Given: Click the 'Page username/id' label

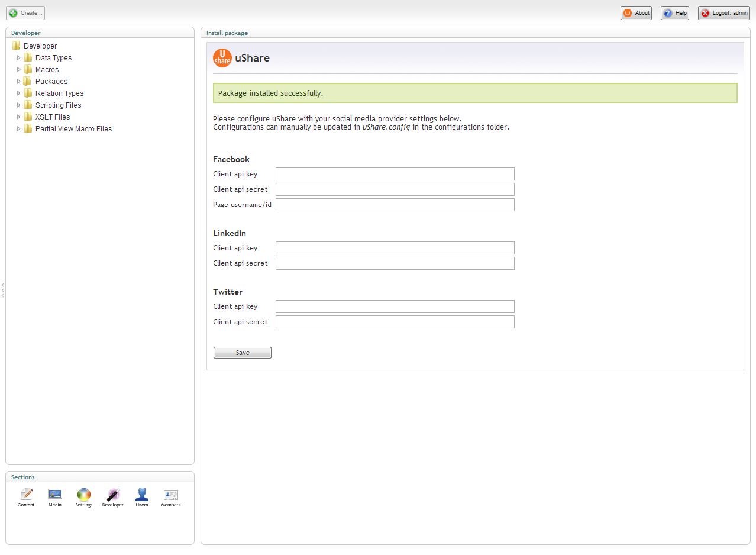Looking at the screenshot, I should coord(243,205).
